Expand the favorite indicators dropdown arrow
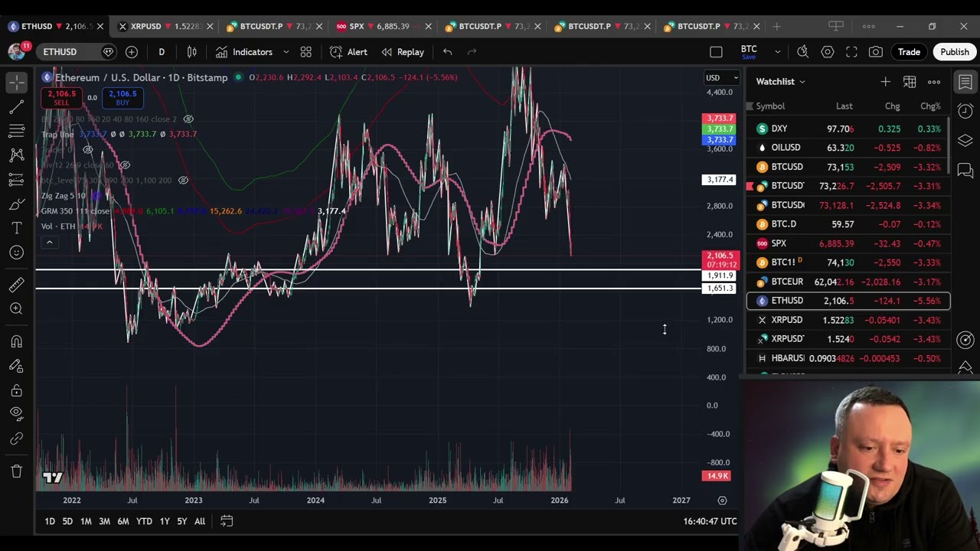Image resolution: width=980 pixels, height=551 pixels. 286,52
